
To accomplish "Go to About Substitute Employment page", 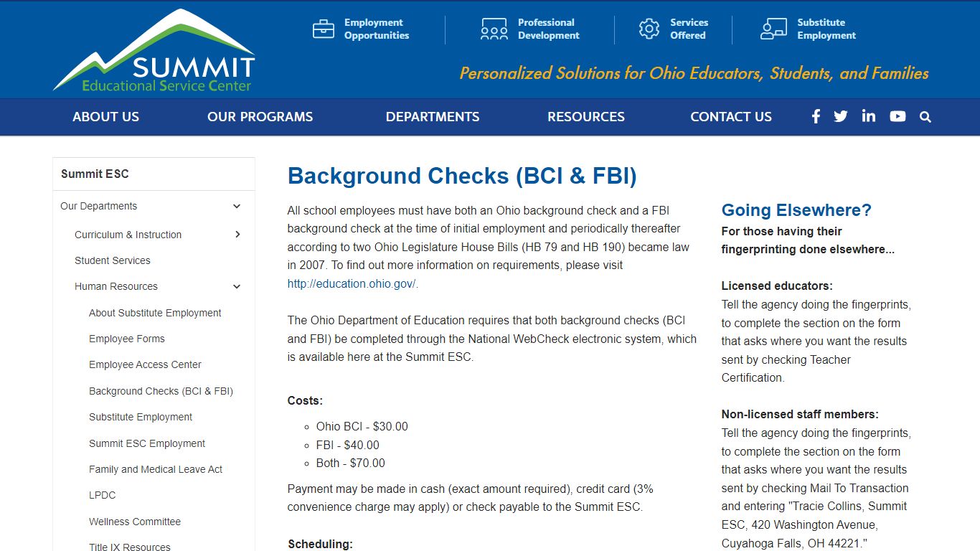I will point(155,313).
